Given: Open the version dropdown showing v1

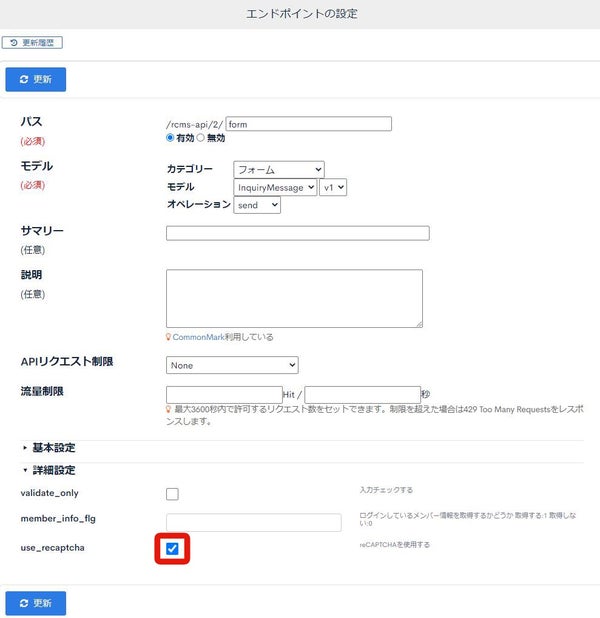Looking at the screenshot, I should coord(333,188).
